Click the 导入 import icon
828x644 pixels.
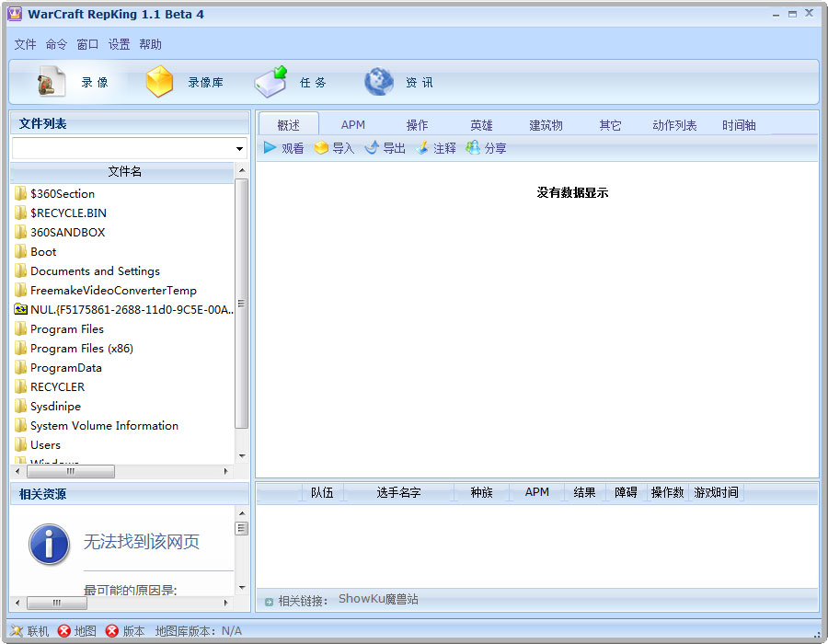click(321, 148)
